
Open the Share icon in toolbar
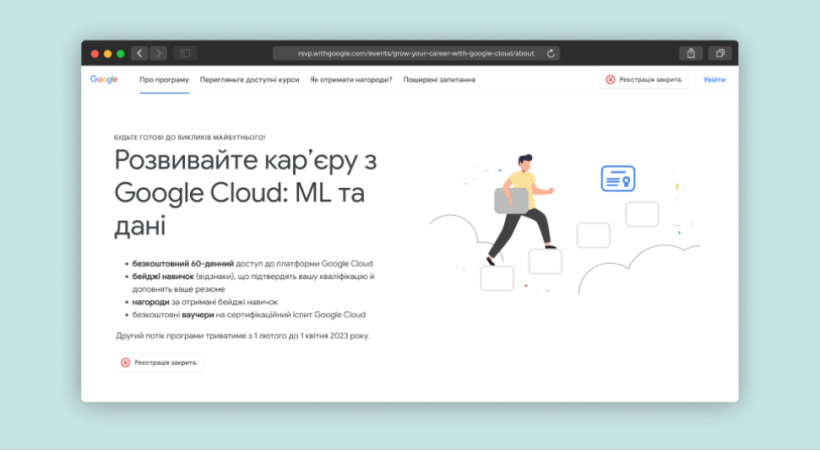pos(691,53)
